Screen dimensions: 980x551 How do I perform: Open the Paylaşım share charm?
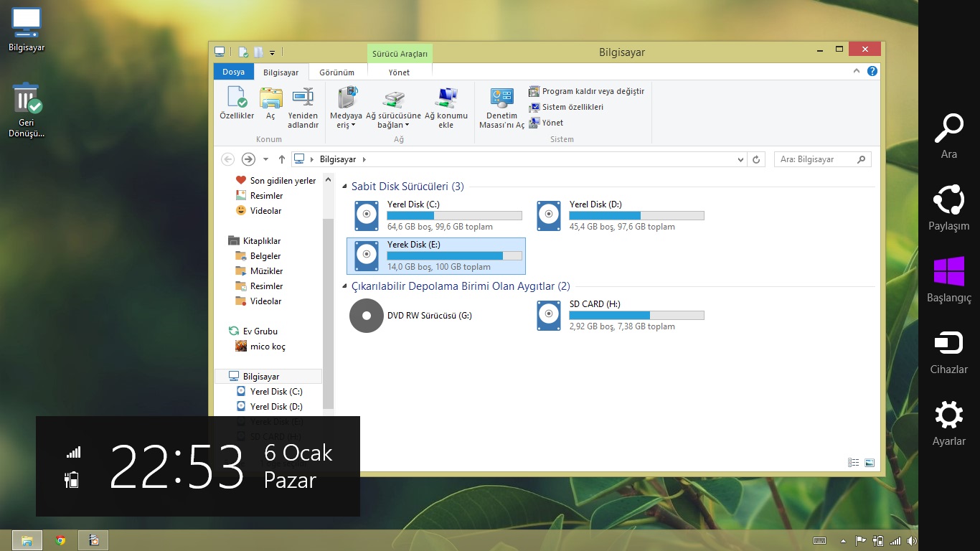point(949,207)
